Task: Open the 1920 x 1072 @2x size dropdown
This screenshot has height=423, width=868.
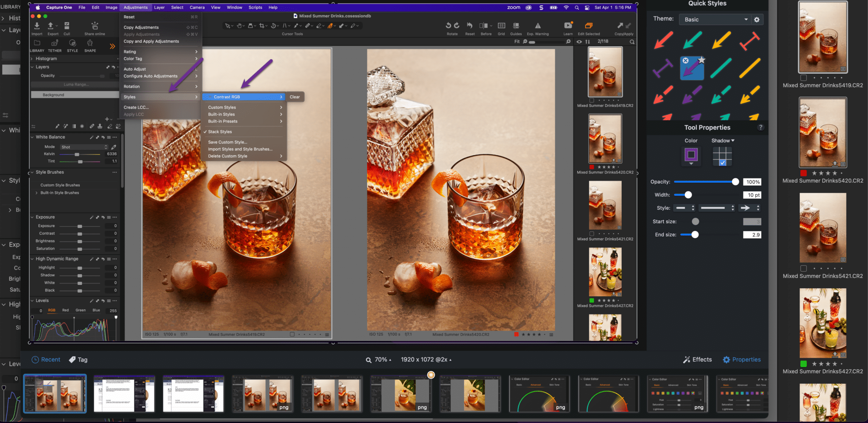Action: (426, 359)
